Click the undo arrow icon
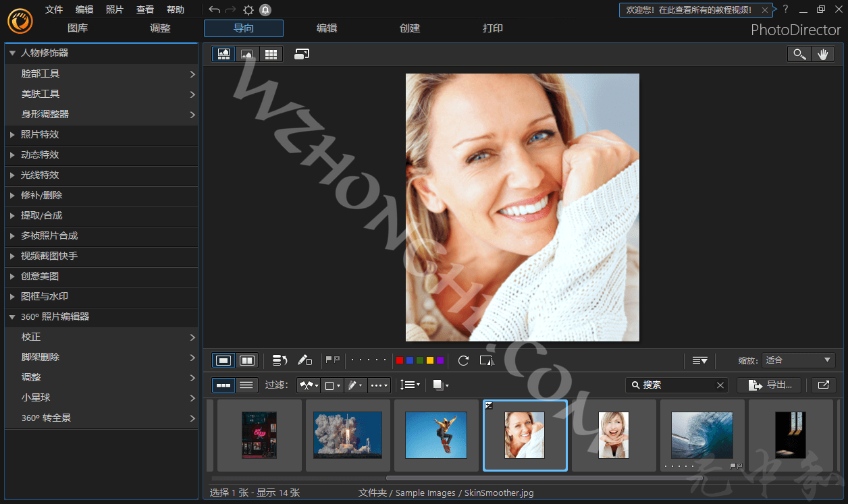The image size is (848, 504). click(214, 9)
